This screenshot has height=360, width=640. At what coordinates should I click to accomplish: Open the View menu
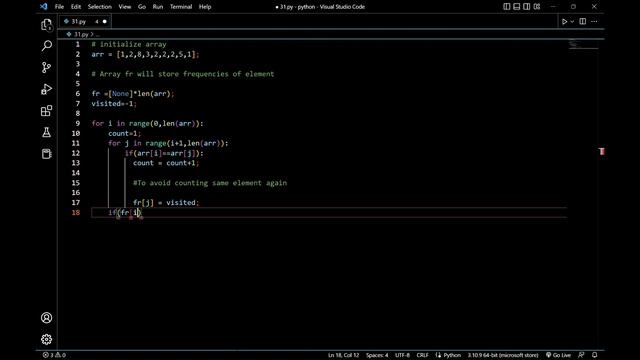[x=125, y=7]
